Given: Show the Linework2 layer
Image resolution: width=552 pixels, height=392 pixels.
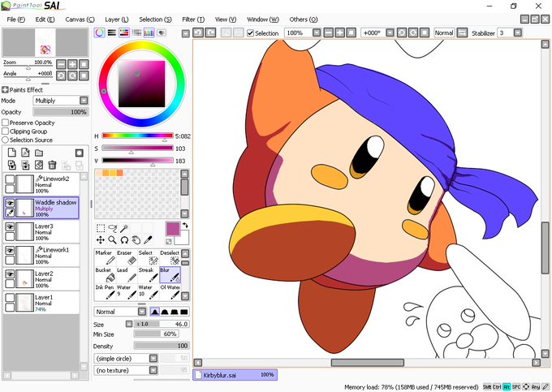Looking at the screenshot, I should 10,179.
